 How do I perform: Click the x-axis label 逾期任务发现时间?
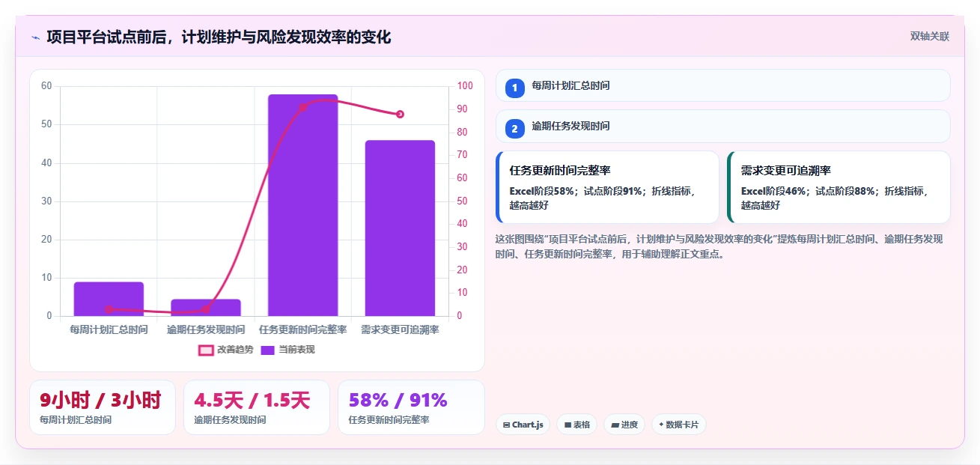click(x=206, y=329)
